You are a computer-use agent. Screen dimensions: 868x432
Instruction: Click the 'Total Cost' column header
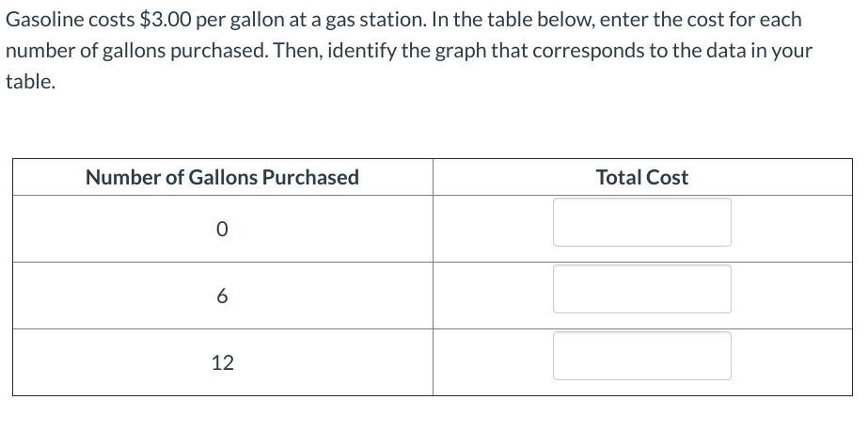[641, 177]
